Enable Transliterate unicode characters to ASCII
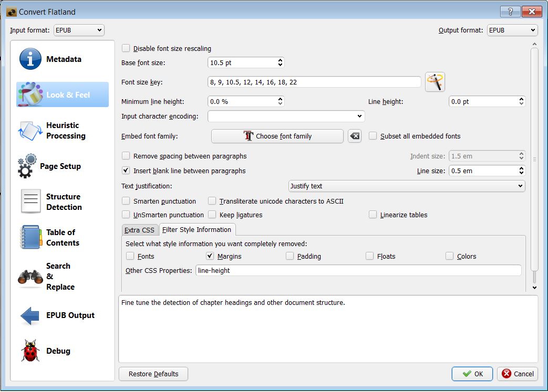548x392 pixels. pyautogui.click(x=212, y=200)
